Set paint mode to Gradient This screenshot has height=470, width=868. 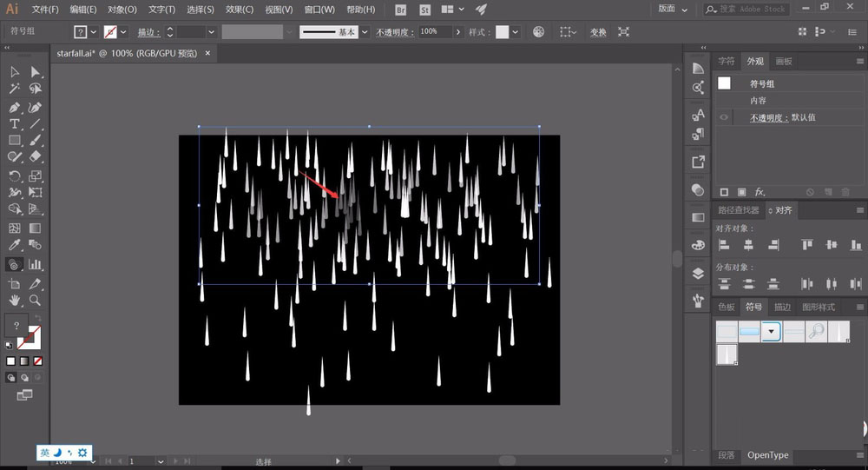[x=24, y=361]
